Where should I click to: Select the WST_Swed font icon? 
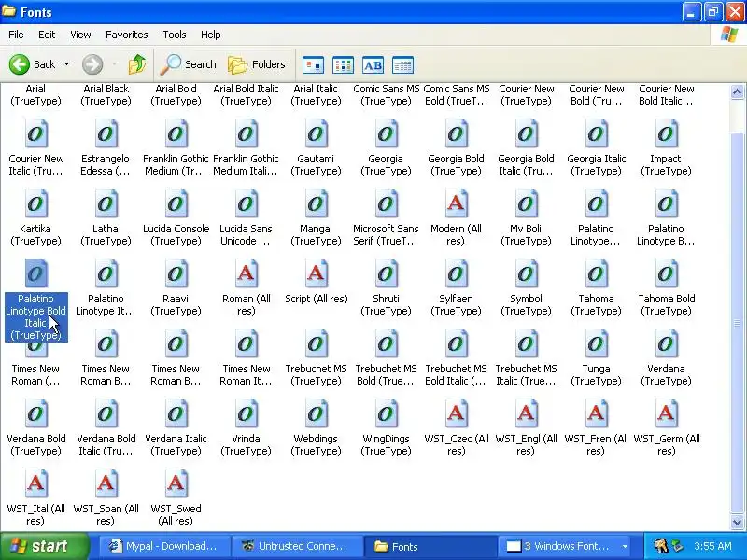coord(176,483)
